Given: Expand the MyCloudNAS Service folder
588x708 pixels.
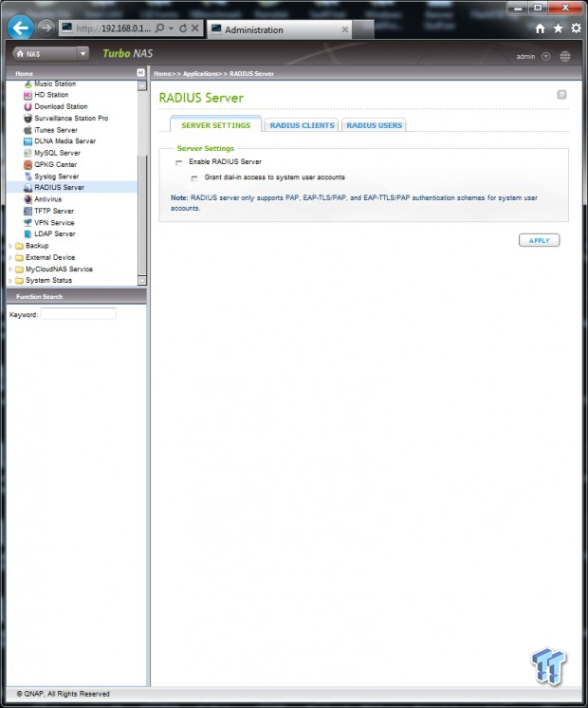Looking at the screenshot, I should tap(10, 270).
